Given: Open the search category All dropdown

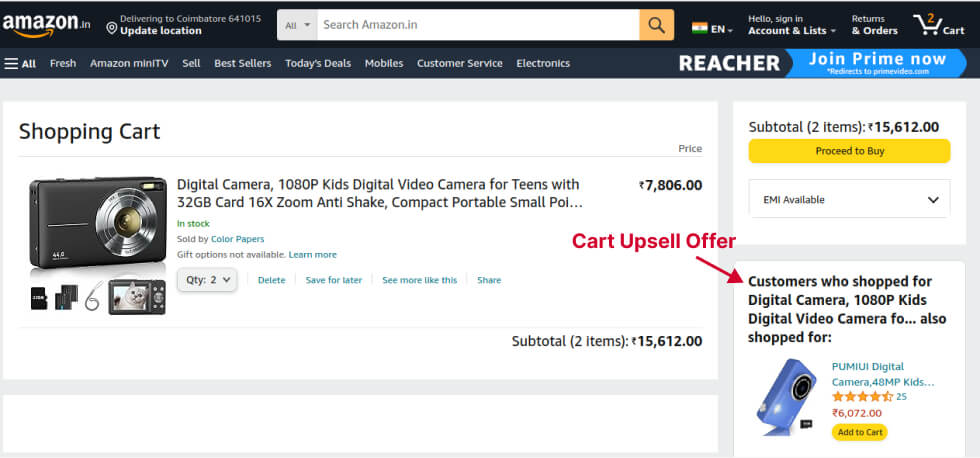Looking at the screenshot, I should click(x=298, y=25).
